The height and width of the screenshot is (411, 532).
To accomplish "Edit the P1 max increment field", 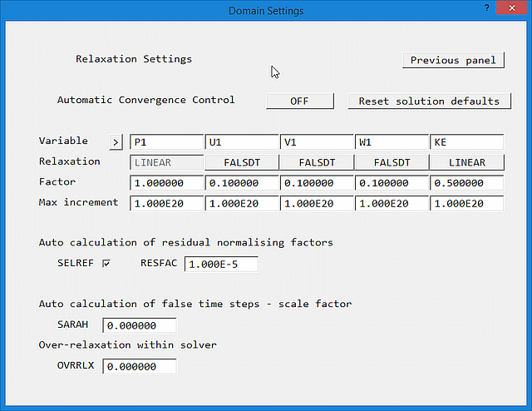I will pos(166,203).
